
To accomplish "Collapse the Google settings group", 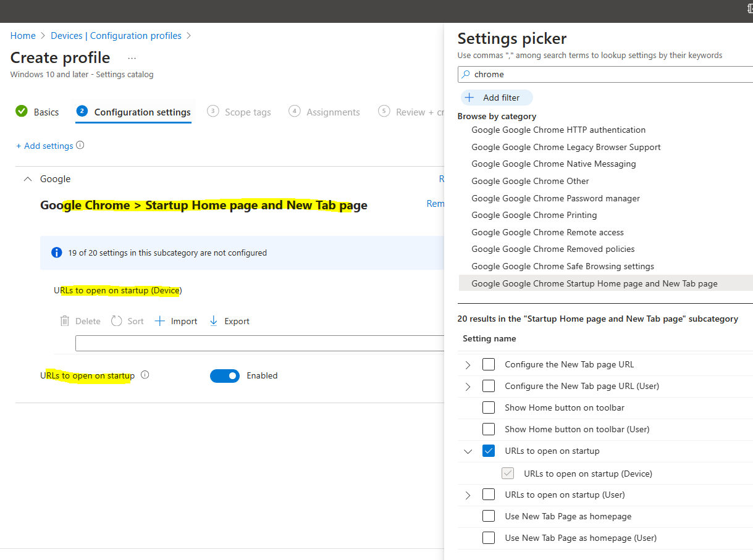I will 27,179.
